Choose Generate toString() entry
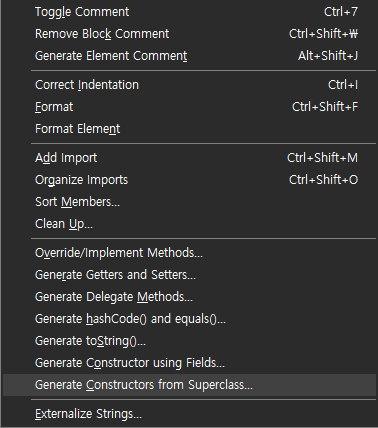This screenshot has width=378, height=428. (x=189, y=341)
